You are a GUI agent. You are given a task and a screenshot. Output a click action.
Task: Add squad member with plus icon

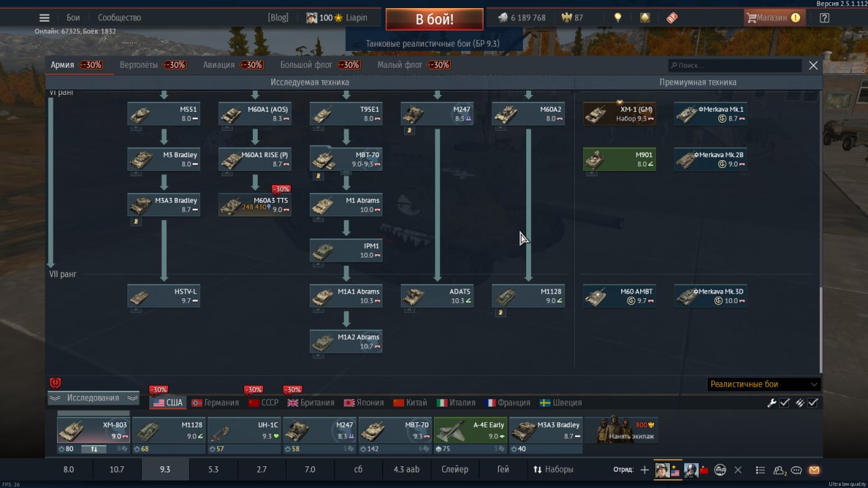point(644,470)
